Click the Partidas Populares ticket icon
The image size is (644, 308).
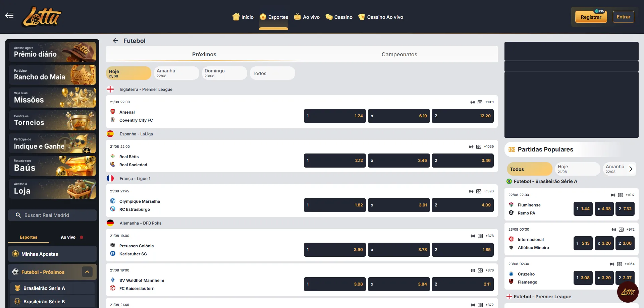coord(512,149)
